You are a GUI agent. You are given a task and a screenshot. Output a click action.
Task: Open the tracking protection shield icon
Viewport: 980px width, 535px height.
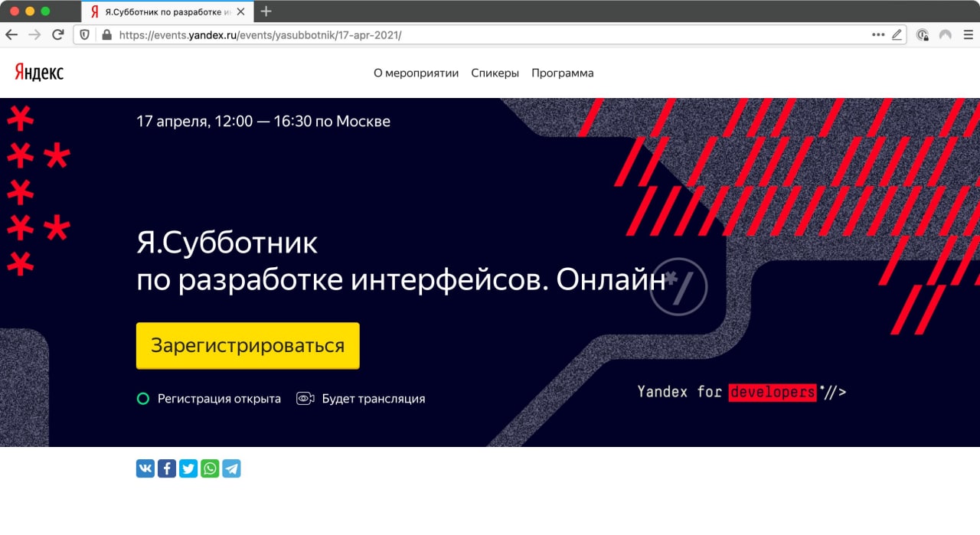coord(85,34)
